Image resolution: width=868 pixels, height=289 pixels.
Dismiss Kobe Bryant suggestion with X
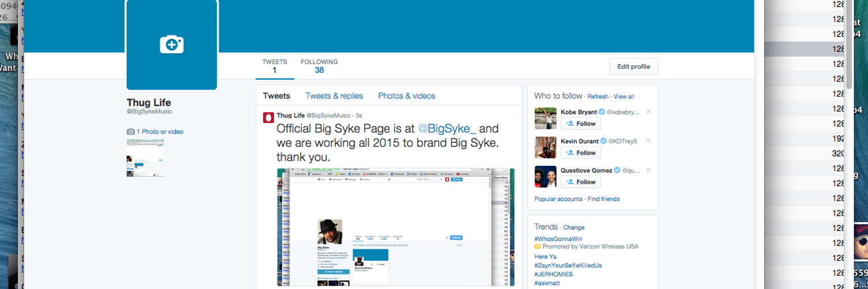(x=648, y=112)
